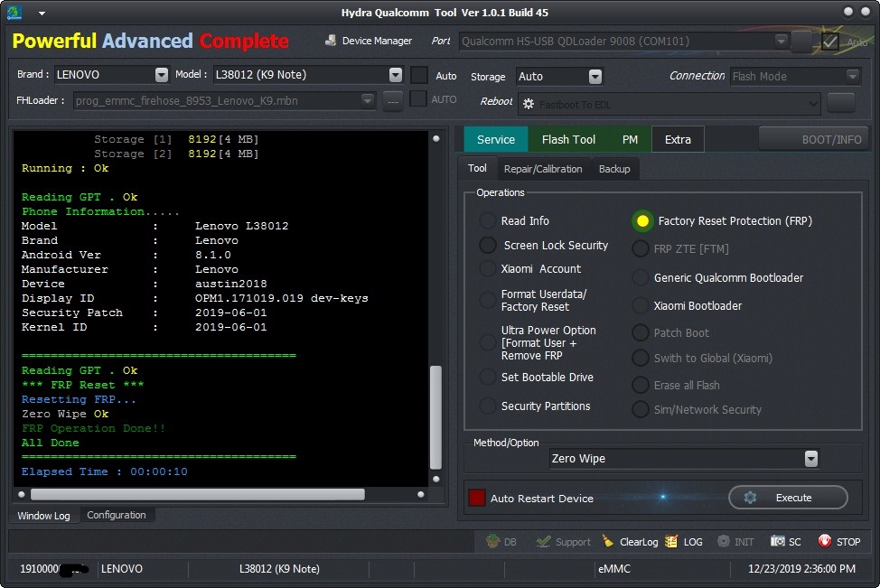Select FRP ZTE [FTM] option

pos(641,248)
